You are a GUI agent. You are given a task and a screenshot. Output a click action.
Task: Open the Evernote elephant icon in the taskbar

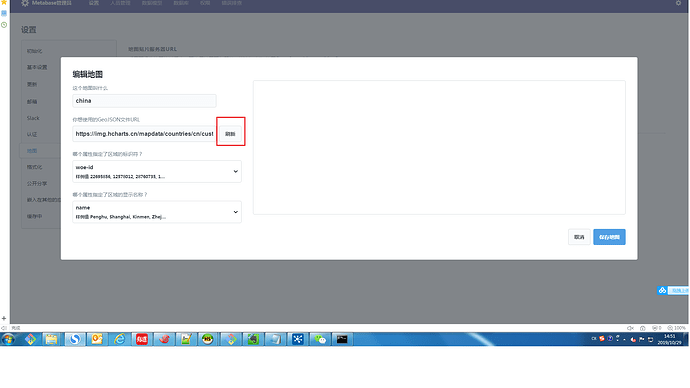(x=253, y=339)
